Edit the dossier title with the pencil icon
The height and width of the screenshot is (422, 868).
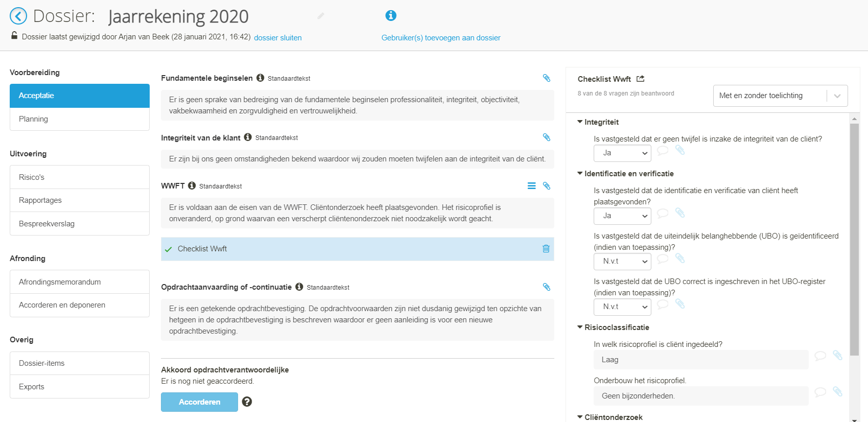tap(321, 16)
